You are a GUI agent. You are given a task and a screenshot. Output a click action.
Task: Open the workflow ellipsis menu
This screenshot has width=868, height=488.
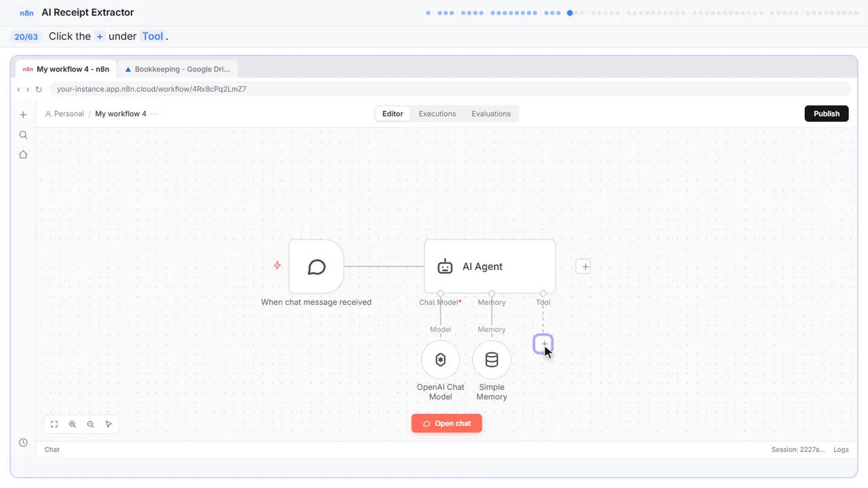pyautogui.click(x=155, y=114)
